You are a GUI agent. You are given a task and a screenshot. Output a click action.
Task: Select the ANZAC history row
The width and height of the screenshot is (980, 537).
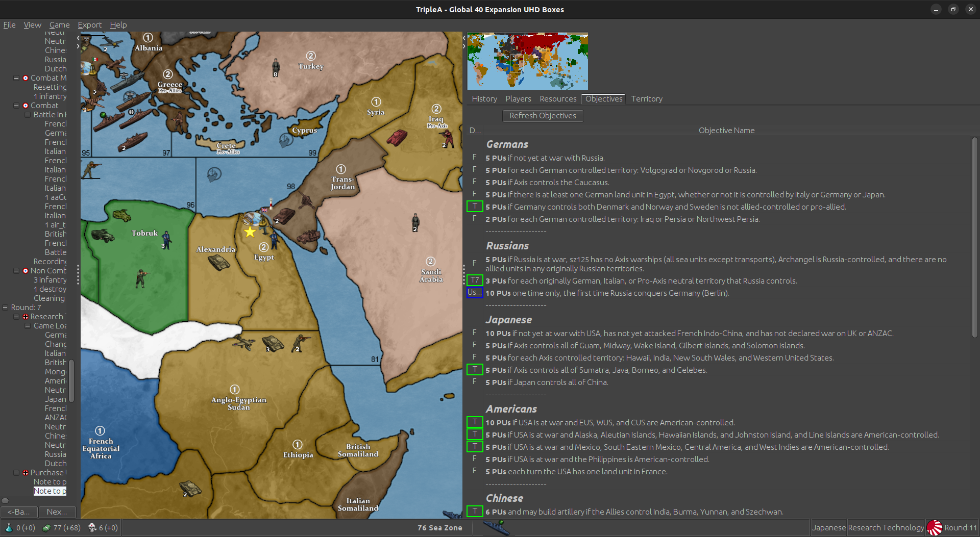point(56,418)
